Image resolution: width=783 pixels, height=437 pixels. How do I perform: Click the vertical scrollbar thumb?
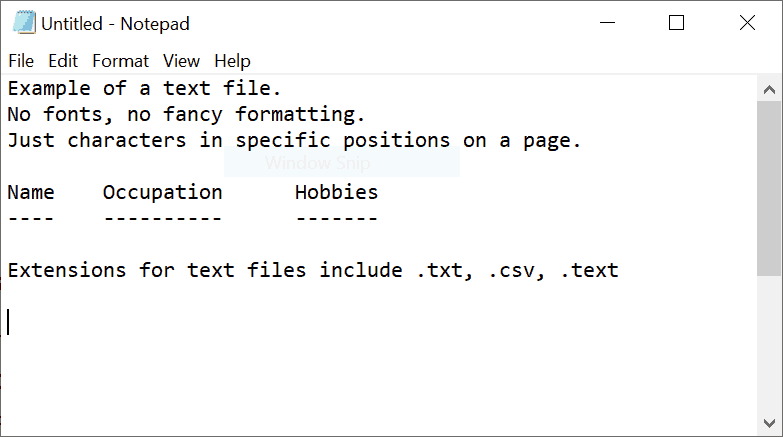(769, 188)
